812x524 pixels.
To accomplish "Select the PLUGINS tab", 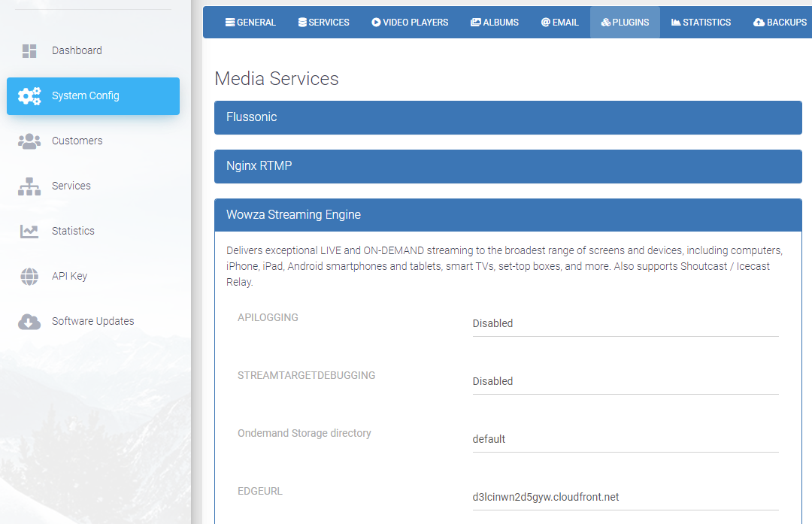I will coord(625,23).
